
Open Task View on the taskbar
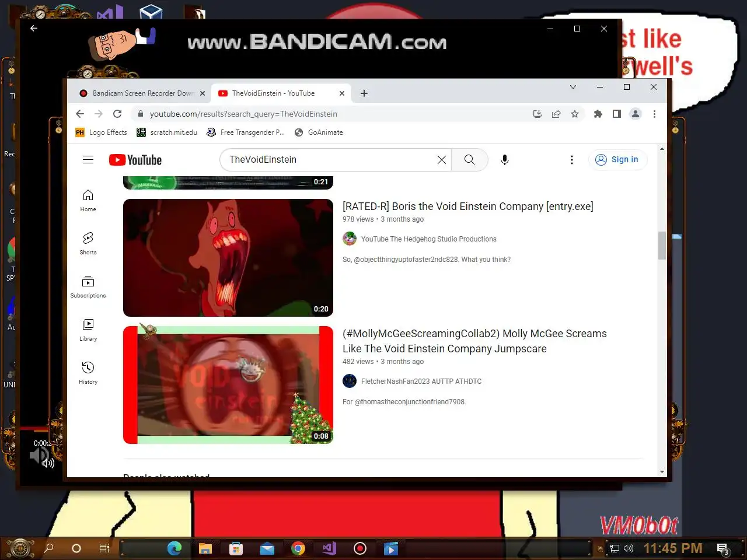104,548
